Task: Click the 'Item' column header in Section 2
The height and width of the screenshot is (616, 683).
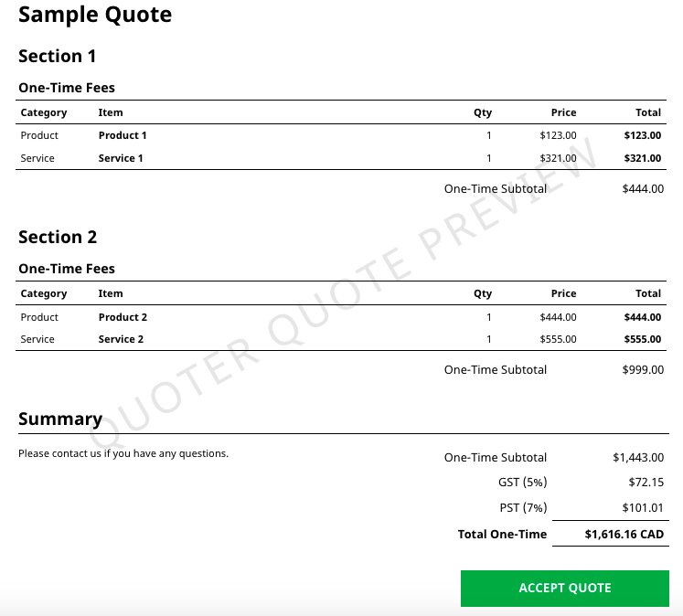Action: click(111, 293)
